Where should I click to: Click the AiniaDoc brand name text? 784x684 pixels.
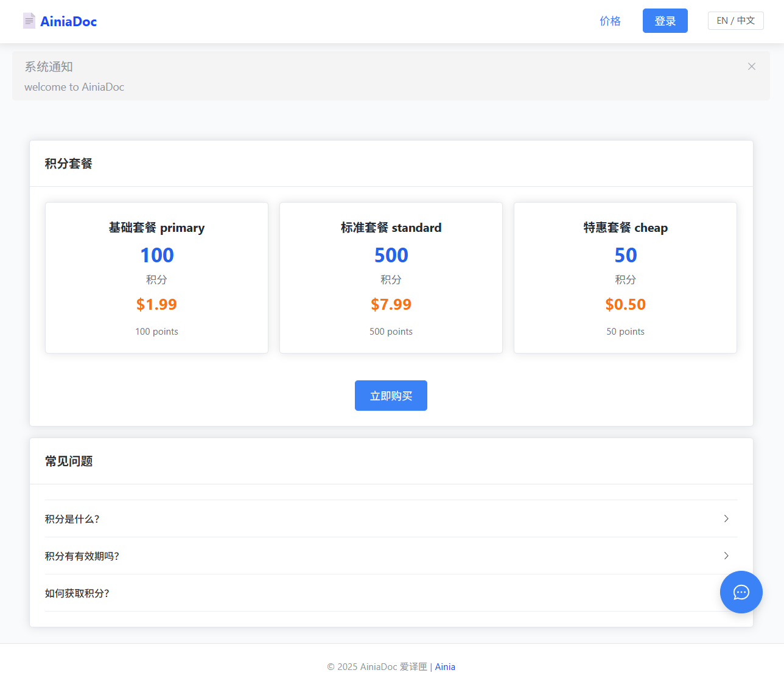[69, 21]
